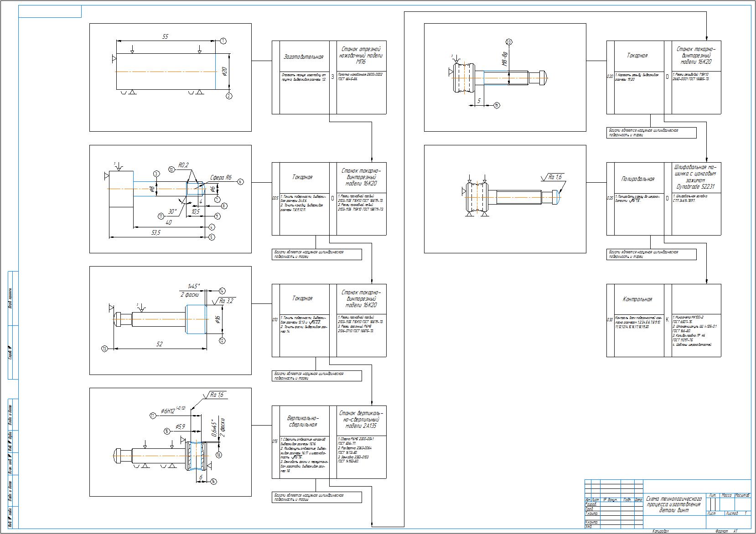Click the 'Полировальная' operation title
The image size is (756, 534).
(x=637, y=179)
